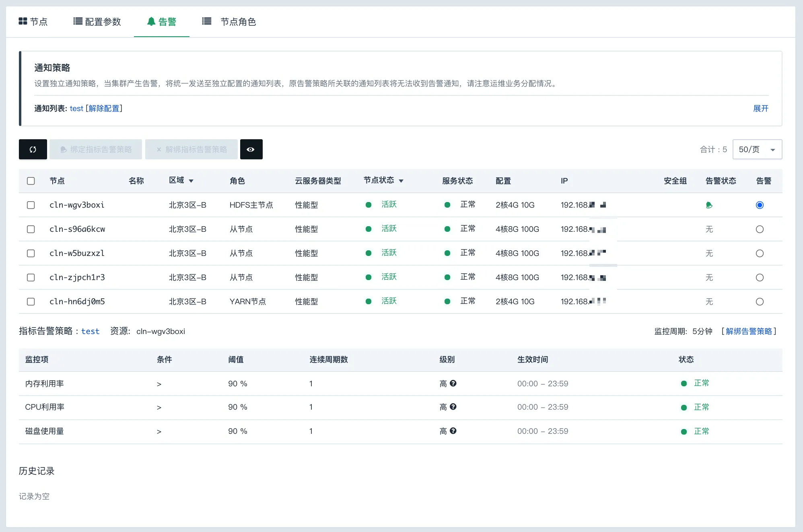The image size is (803, 532).
Task: Select alarm radio for cln-w5buzxzl
Action: 760,253
